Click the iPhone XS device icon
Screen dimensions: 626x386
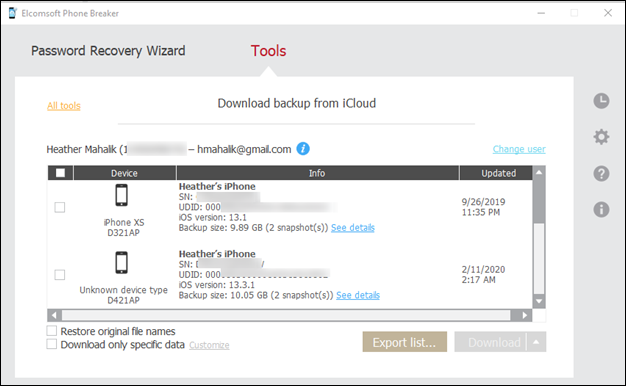click(x=122, y=195)
